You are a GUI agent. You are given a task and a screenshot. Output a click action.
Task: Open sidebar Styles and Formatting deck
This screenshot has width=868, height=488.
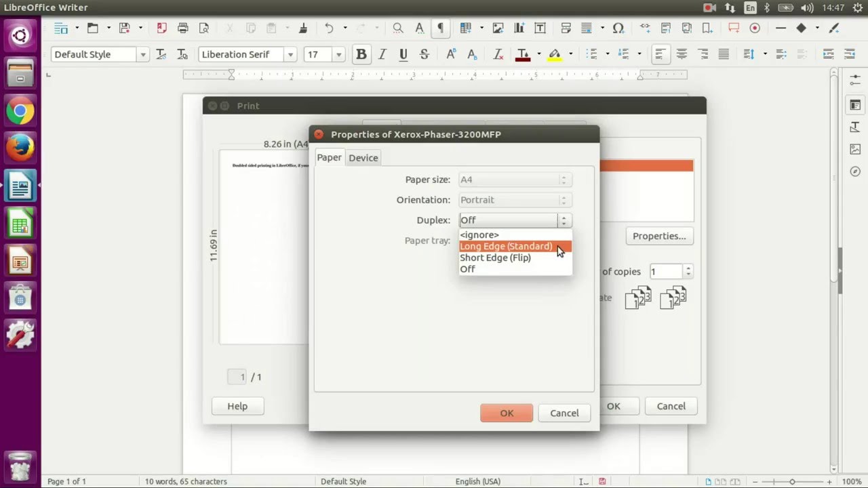coord(855,127)
